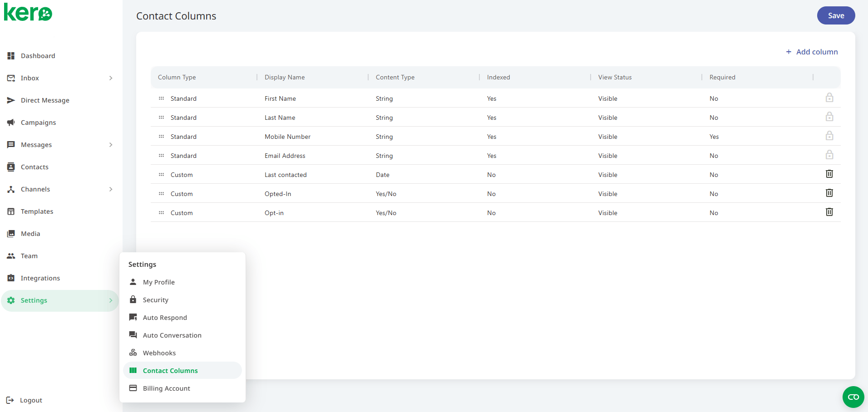Click the lock icon on Mobile Number row
The image size is (868, 412).
829,136
